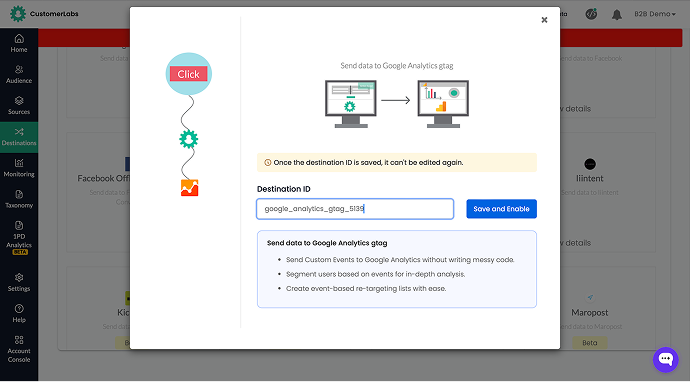This screenshot has width=690, height=382.
Task: Click the orange Google Analytics icon
Action: 189,188
